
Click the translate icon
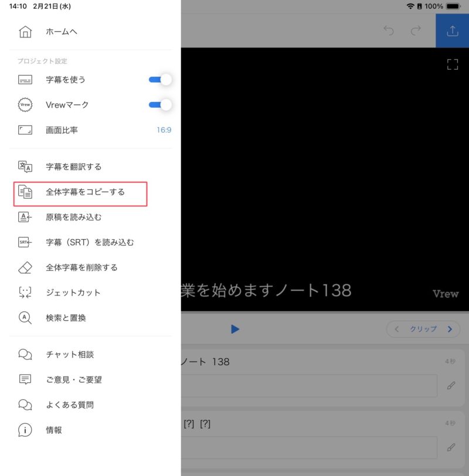point(25,166)
